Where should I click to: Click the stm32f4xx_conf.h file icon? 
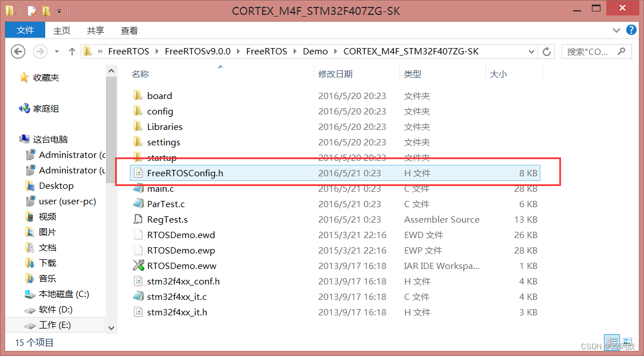[138, 281]
